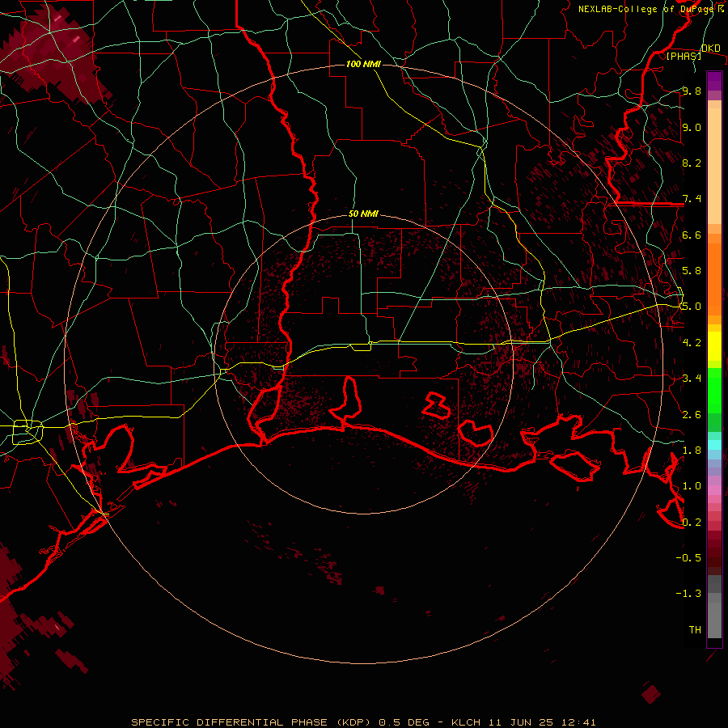Click the TH legend label
The width and height of the screenshot is (728, 728).
695,629
